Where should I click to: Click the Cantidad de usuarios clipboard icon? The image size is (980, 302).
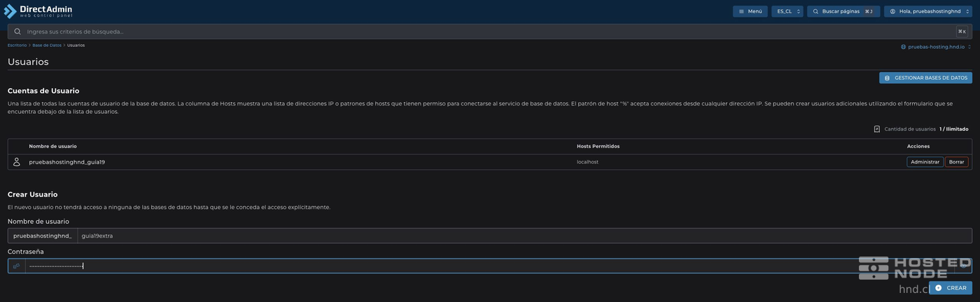876,129
